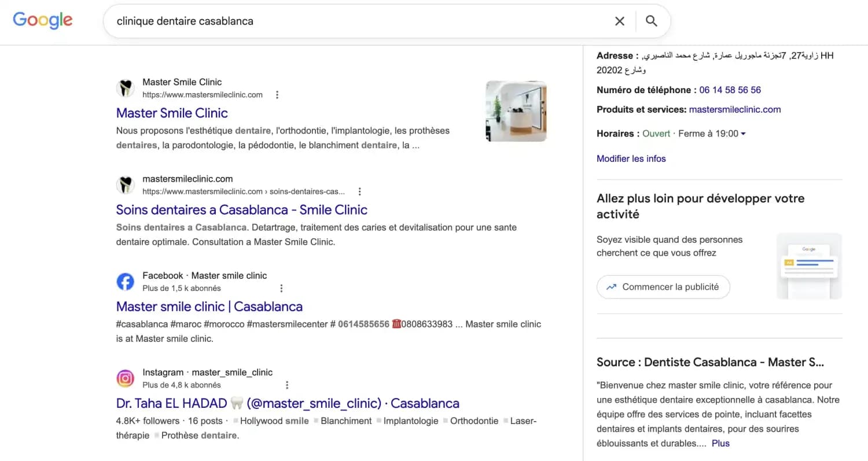Click the Google Ads illustration thumbnail
Image resolution: width=868 pixels, height=461 pixels.
[810, 266]
